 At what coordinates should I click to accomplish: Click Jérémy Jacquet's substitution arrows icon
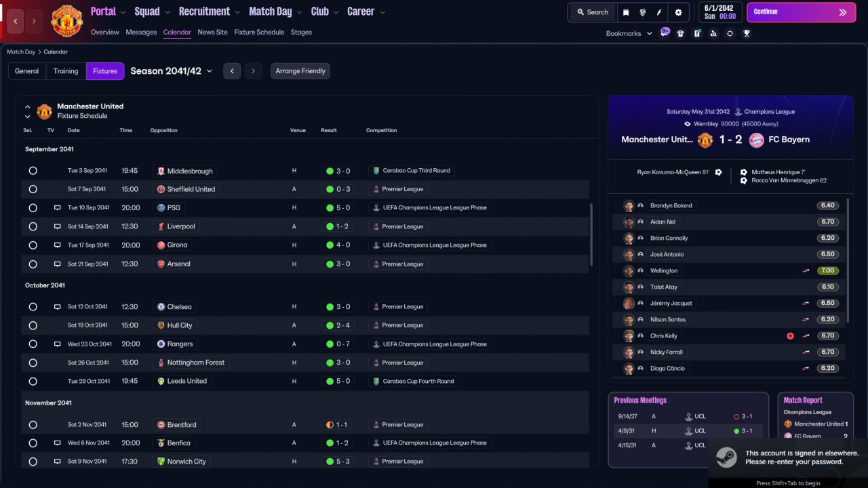[x=806, y=304]
